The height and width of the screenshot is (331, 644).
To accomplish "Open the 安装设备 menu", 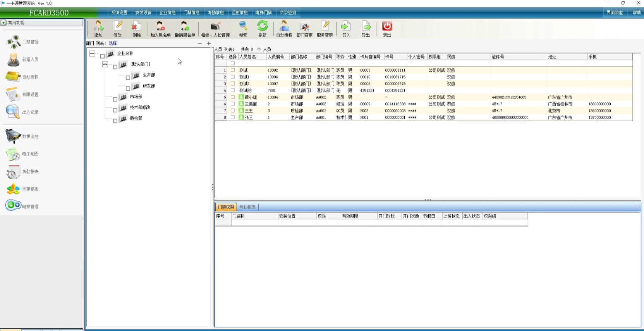I will (x=143, y=12).
